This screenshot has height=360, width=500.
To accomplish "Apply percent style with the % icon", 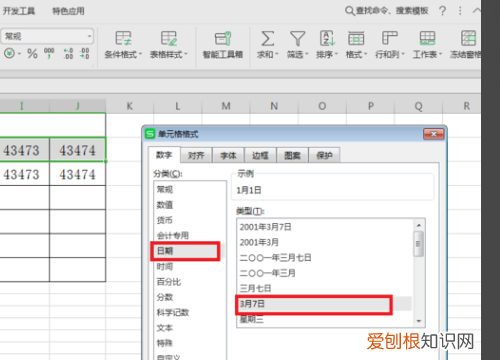I will pyautogui.click(x=32, y=53).
